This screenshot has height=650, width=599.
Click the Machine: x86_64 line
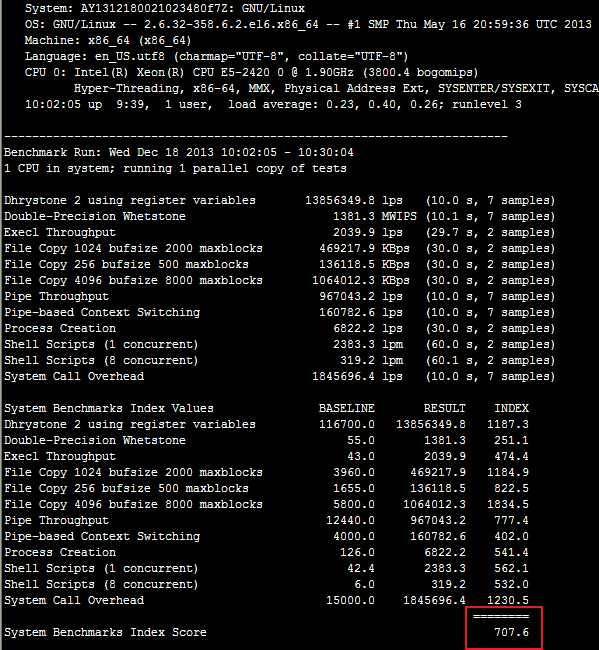108,41
